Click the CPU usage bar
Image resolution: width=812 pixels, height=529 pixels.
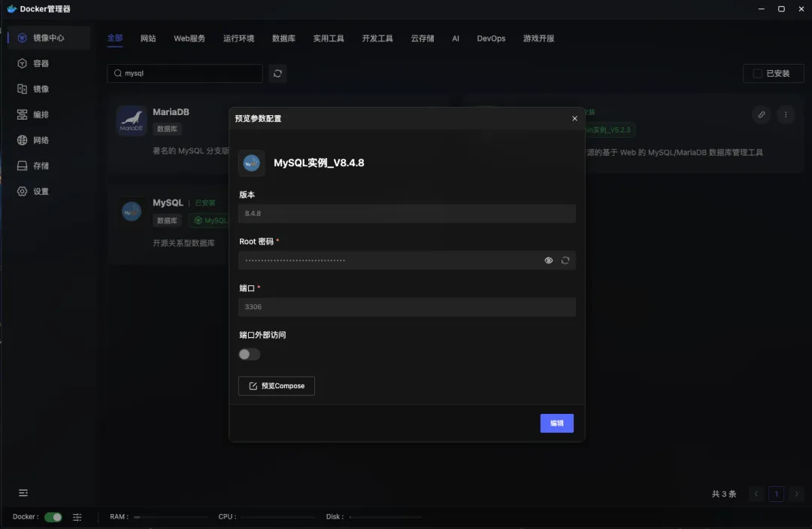[x=277, y=517]
